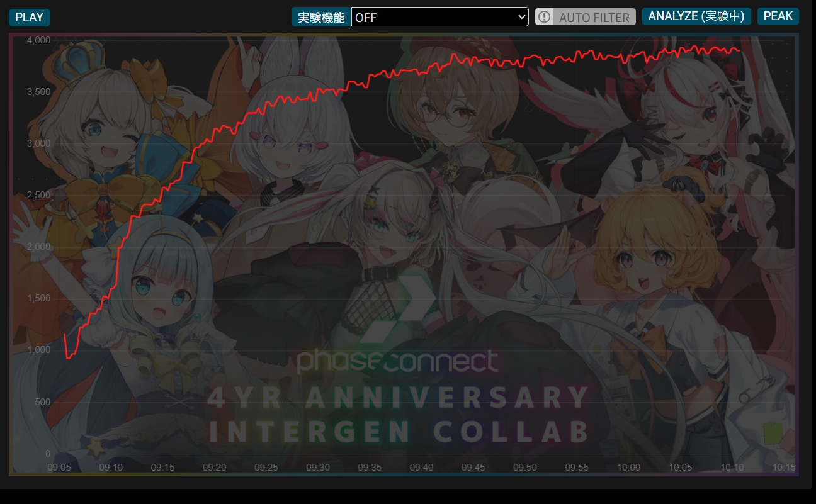Select the 実験機能 label
The height and width of the screenshot is (504, 816).
(x=321, y=17)
